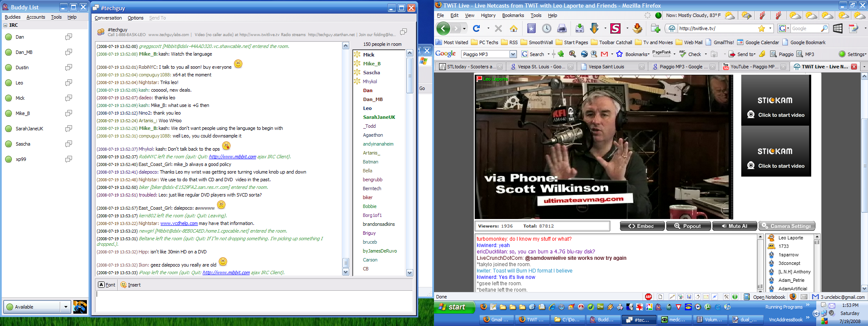868x326 pixels.
Task: Open Camera Settings
Action: (787, 226)
